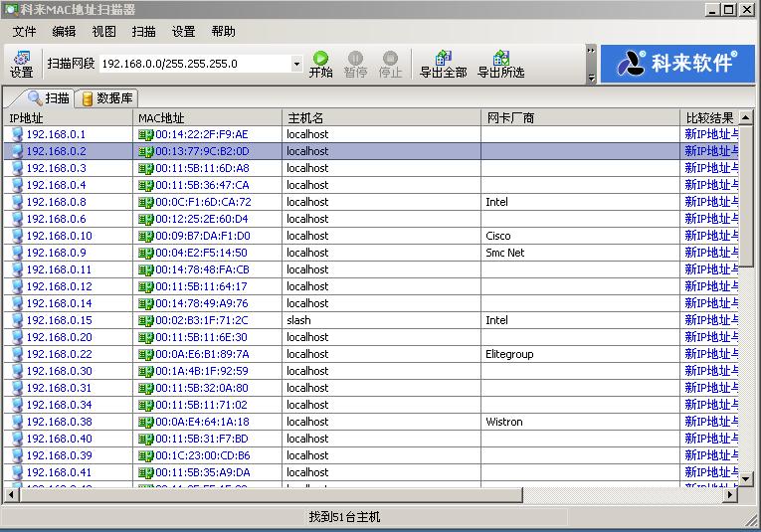Open the 扫描网段 dropdown arrow
The image size is (761, 532).
[x=296, y=64]
